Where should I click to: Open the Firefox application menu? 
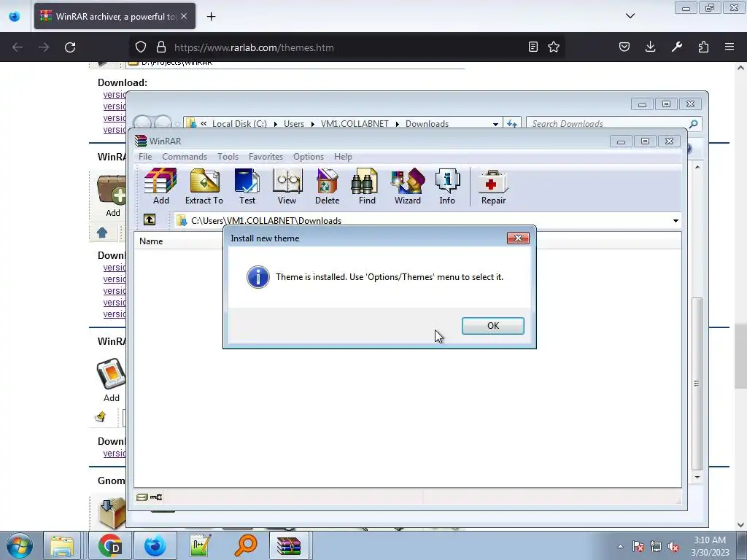(729, 47)
